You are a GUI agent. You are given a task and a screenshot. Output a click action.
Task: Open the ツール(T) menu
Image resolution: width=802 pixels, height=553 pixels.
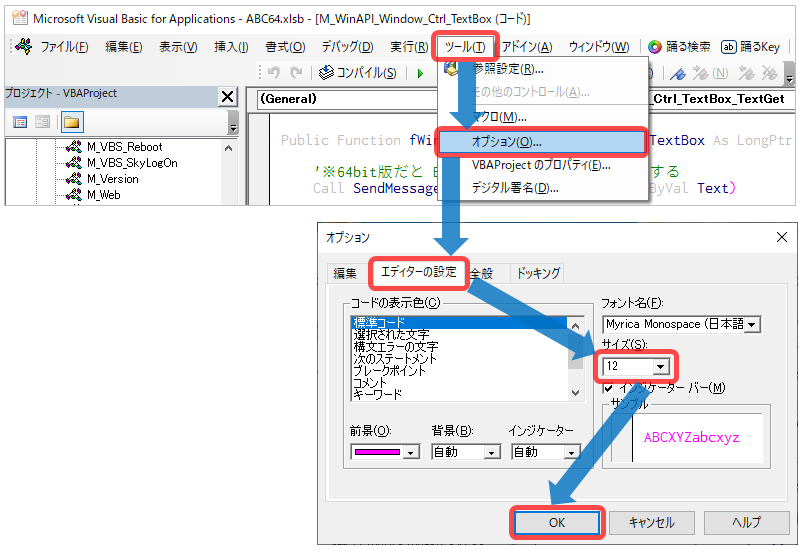pyautogui.click(x=465, y=47)
